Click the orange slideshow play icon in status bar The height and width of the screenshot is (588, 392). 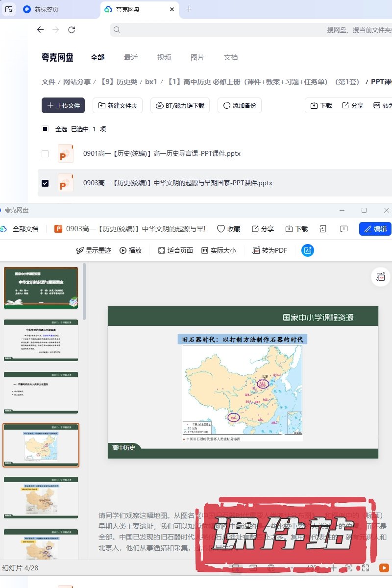384,568
